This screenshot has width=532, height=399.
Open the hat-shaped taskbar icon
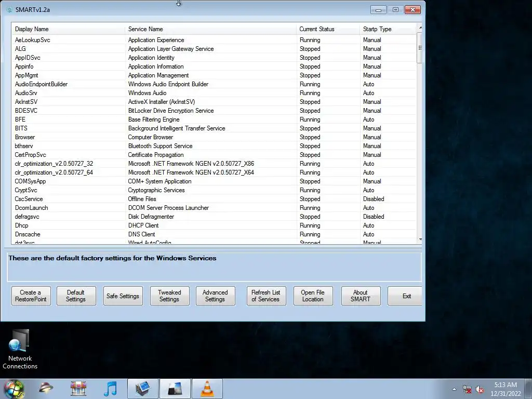[46, 388]
